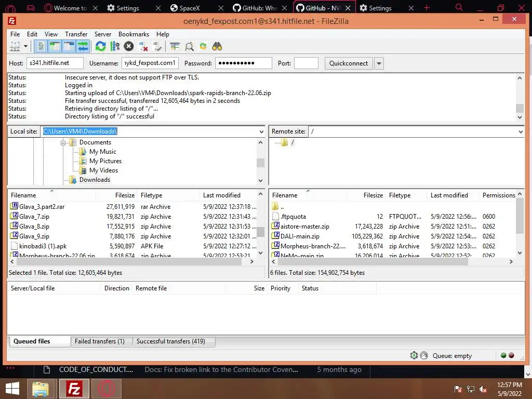This screenshot has height=399, width=532.
Task: Toggle synchronized browsing
Action: [x=203, y=46]
